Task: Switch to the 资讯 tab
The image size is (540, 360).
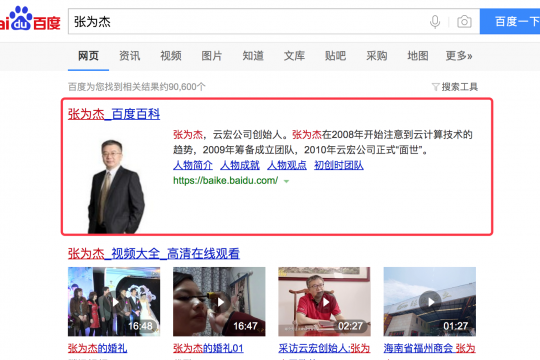Action: tap(129, 56)
